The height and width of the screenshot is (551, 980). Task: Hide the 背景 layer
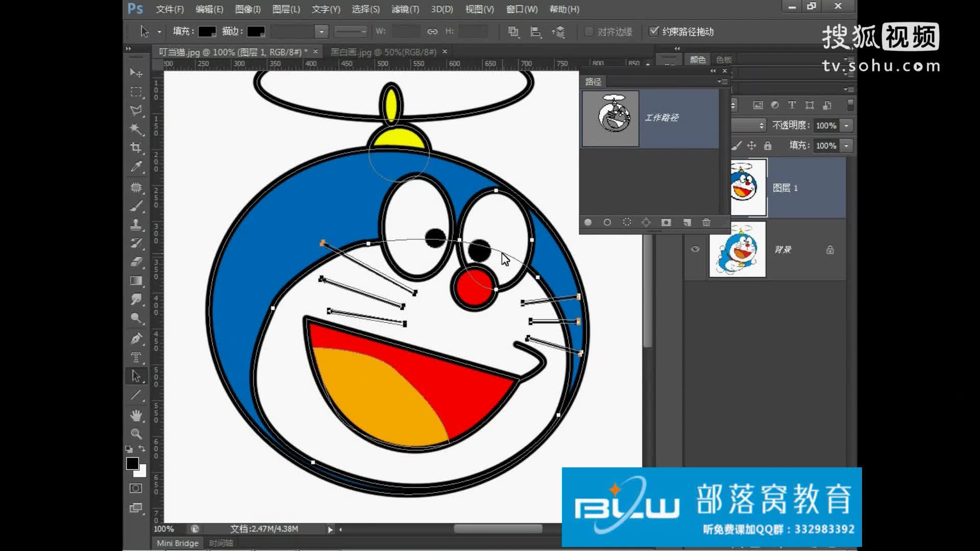click(695, 249)
